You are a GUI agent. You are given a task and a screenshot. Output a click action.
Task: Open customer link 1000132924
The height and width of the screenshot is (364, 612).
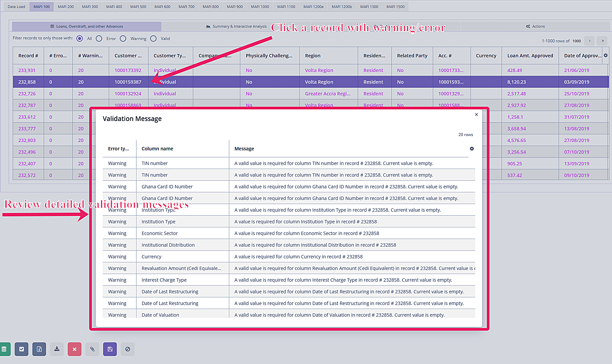point(128,93)
